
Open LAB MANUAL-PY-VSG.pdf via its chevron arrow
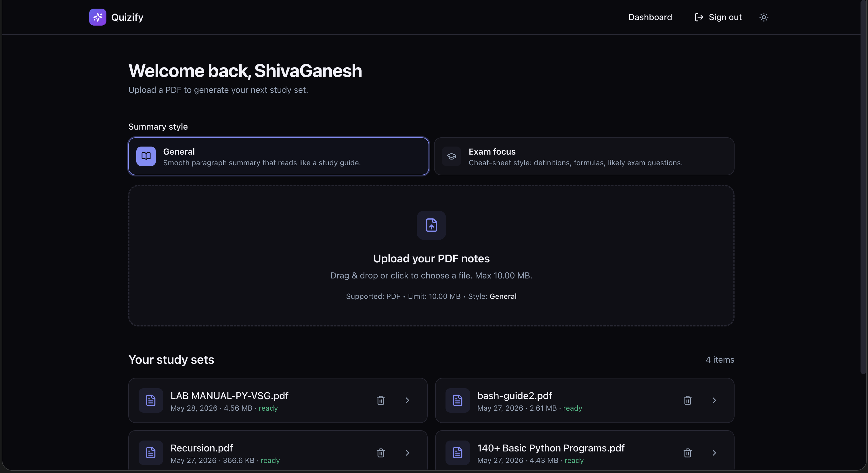407,400
